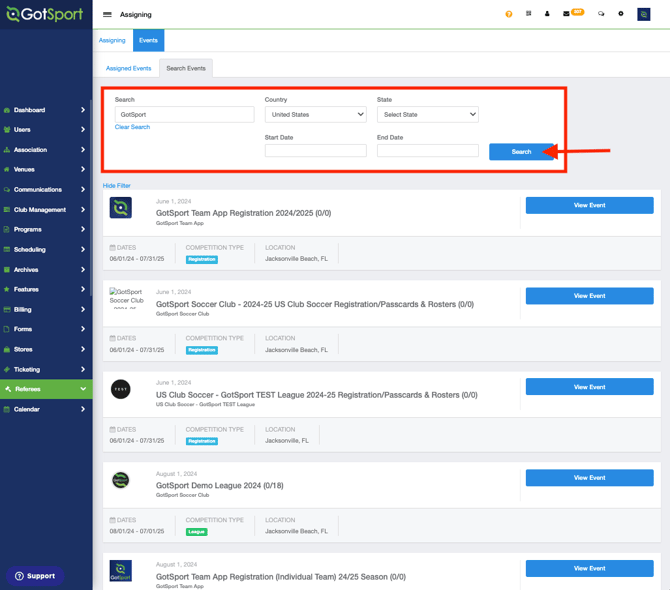
Task: Switch to Assigned Events sub-tab
Action: [x=129, y=68]
